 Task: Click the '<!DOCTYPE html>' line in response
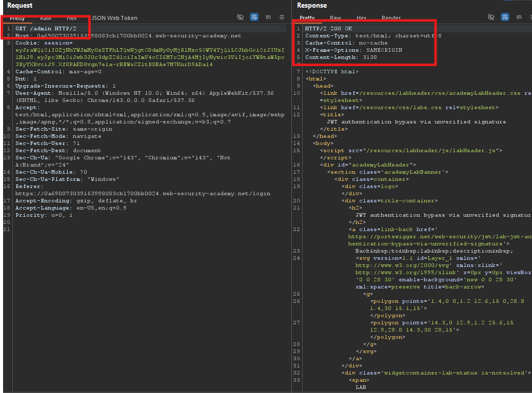[x=332, y=72]
